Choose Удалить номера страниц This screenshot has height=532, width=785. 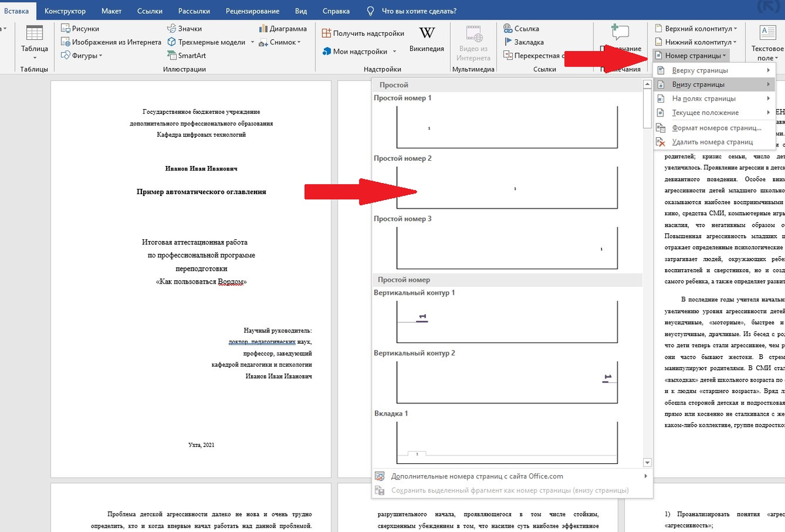click(714, 142)
